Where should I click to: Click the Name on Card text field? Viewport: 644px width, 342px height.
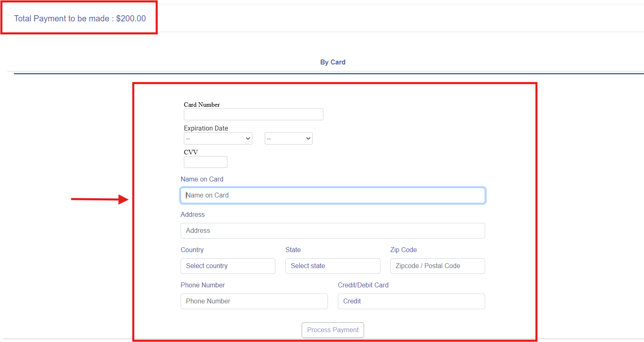[x=332, y=195]
